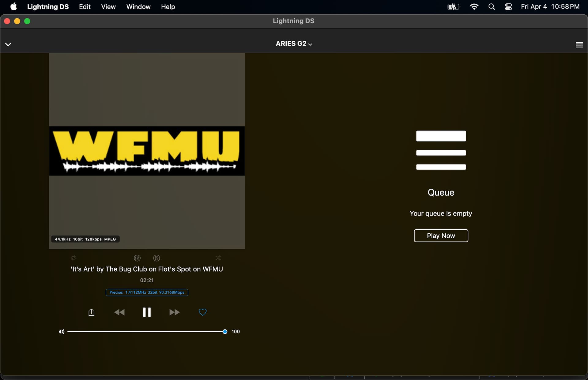Click the speaker settings circle icon
The width and height of the screenshot is (588, 380).
click(x=156, y=258)
